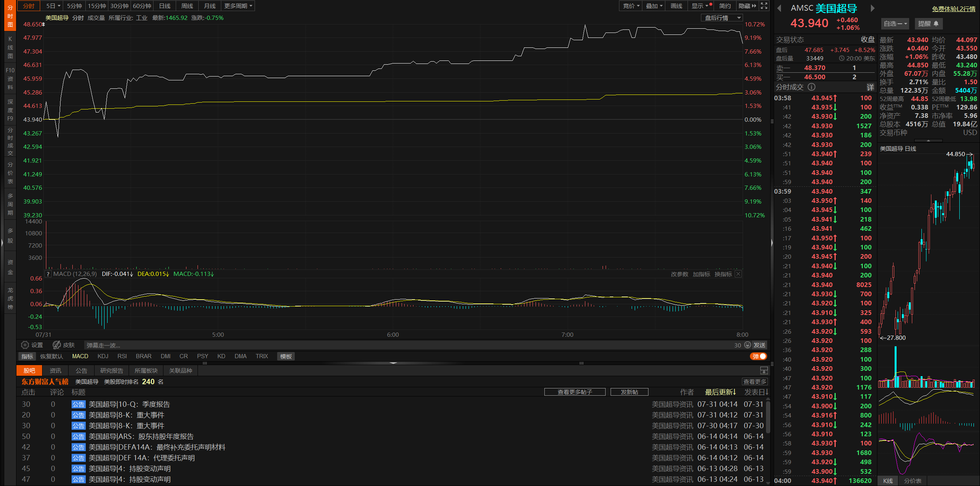This screenshot has height=486, width=980.
Task: Select TRIX indicator
Action: pyautogui.click(x=262, y=356)
